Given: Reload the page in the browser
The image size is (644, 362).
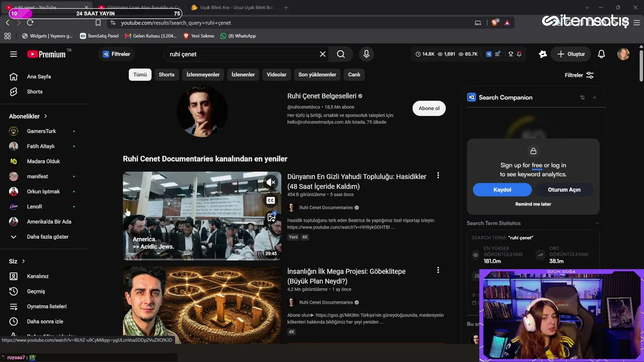Looking at the screenshot, I should click(30, 23).
